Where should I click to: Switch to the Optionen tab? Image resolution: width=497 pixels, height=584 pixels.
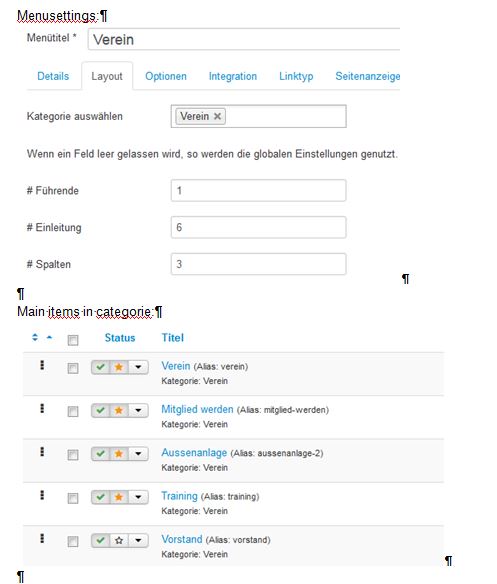[x=166, y=76]
